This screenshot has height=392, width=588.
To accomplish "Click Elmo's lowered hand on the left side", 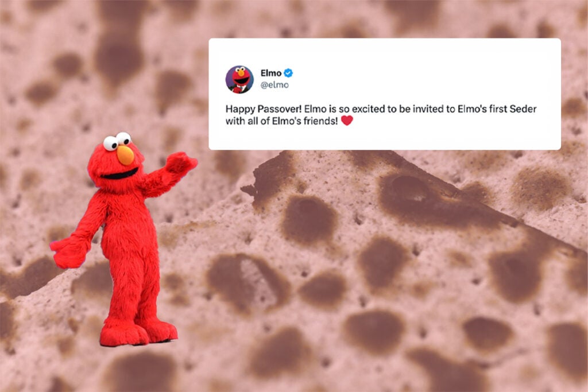I will [69, 252].
